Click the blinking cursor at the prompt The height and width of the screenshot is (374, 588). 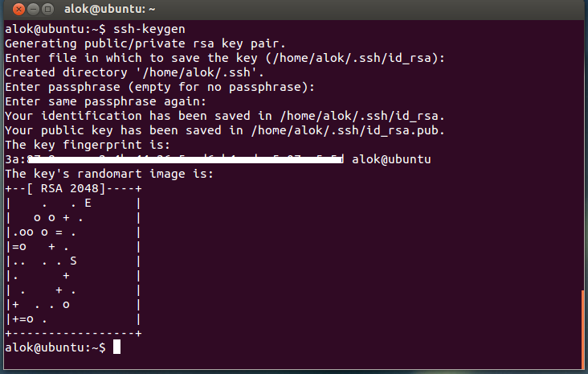pos(116,347)
